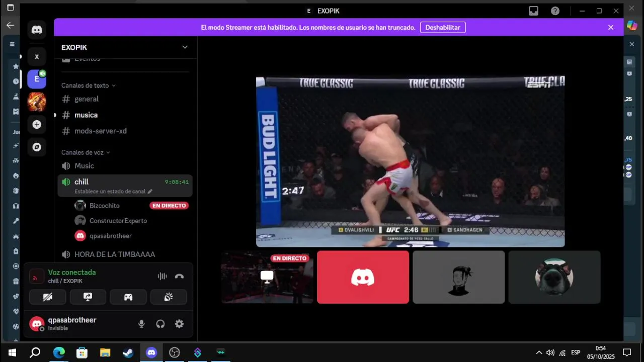644x362 pixels.
Task: Mute the microphone in user panel
Action: 141,324
